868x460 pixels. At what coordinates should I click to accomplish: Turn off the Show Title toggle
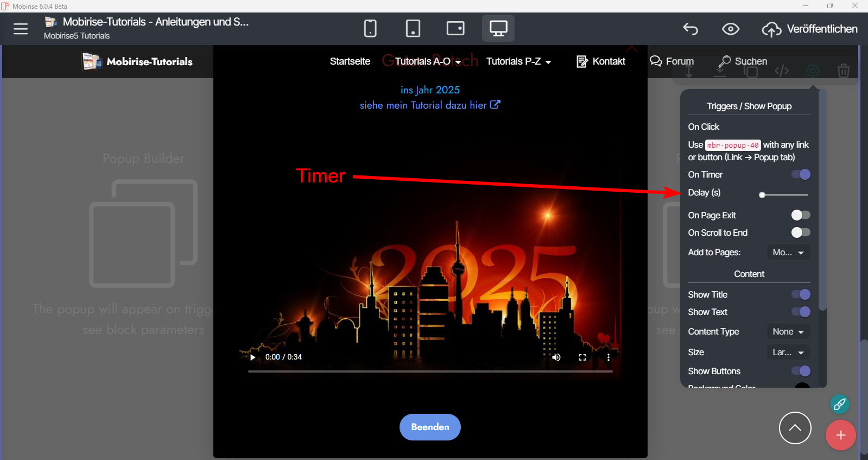pos(801,294)
